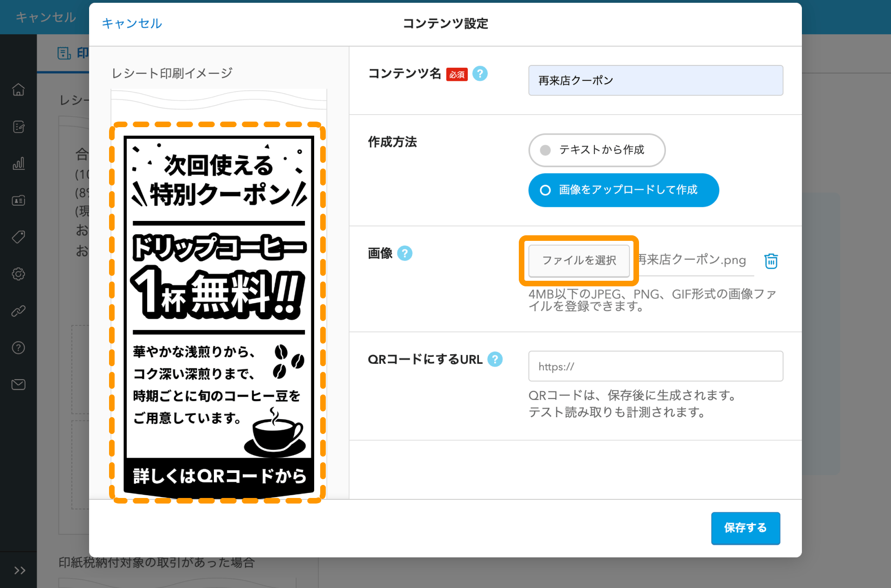The width and height of the screenshot is (891, 588).
Task: Click the ファイルを選択 button
Action: pyautogui.click(x=579, y=260)
